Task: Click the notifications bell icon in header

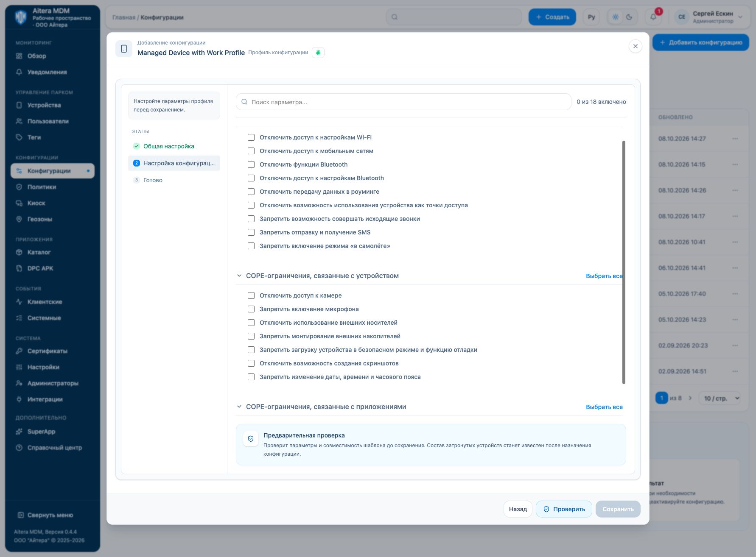Action: pos(653,17)
